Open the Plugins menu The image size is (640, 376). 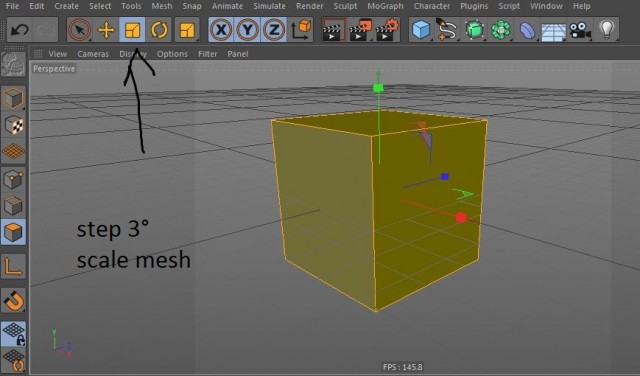pos(474,6)
